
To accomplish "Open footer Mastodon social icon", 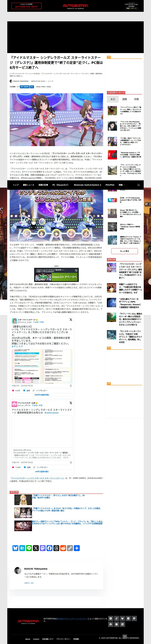I will point(134,618).
